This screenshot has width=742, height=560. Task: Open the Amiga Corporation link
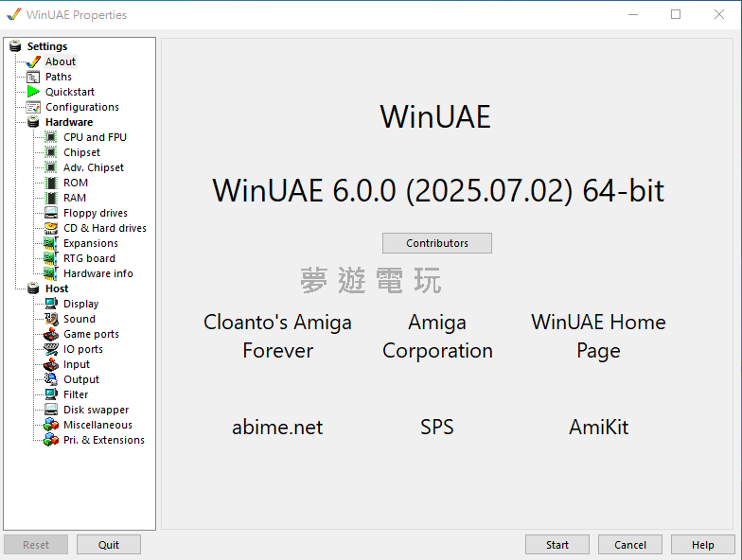pyautogui.click(x=437, y=337)
